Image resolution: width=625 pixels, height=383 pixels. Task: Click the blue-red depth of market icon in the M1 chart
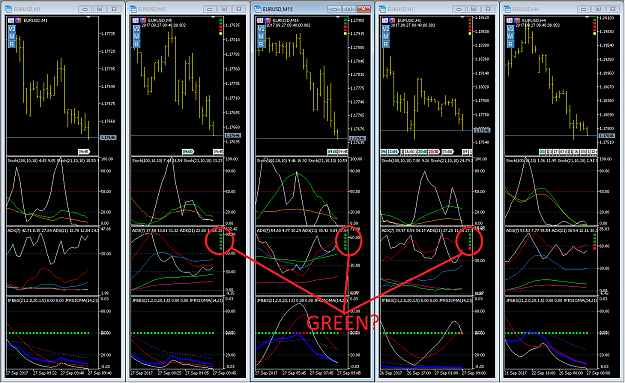[18, 20]
